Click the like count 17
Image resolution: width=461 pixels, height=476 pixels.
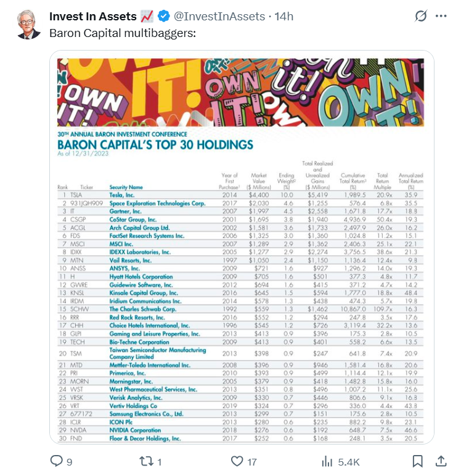252,462
